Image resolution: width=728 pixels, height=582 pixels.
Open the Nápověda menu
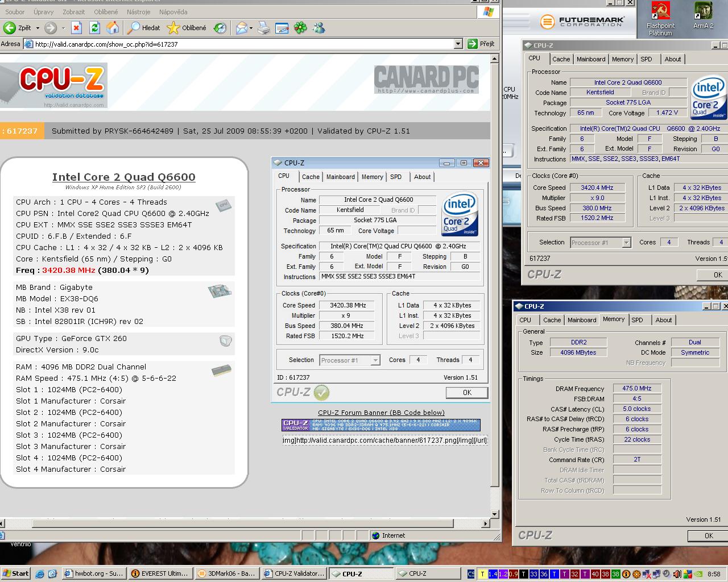pos(173,11)
